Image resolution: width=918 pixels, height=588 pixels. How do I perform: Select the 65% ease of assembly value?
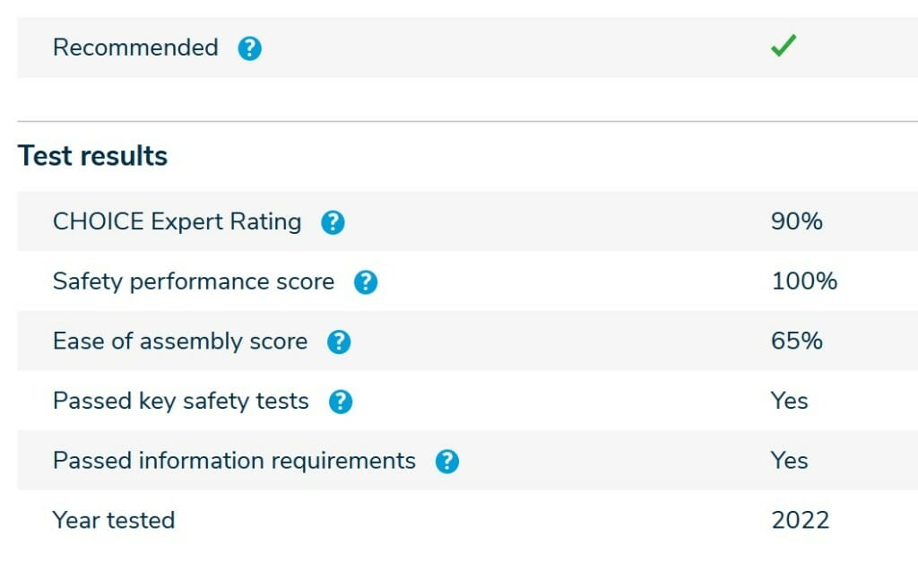796,342
